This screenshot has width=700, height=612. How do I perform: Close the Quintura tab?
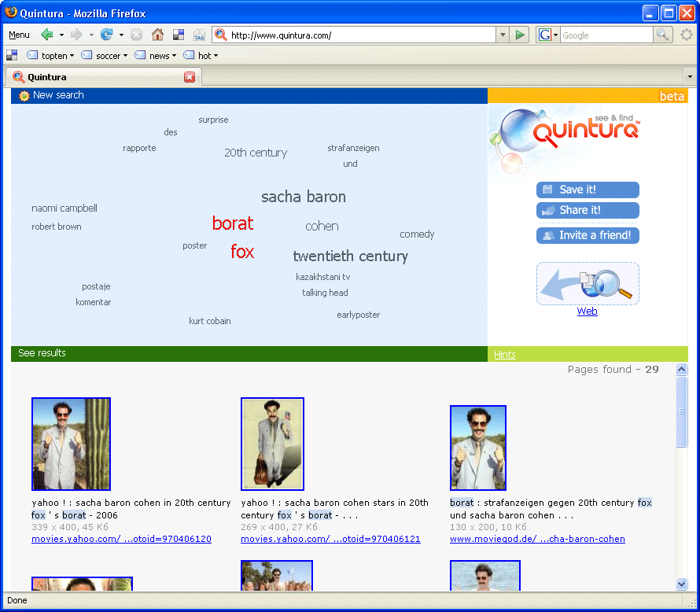[x=190, y=77]
